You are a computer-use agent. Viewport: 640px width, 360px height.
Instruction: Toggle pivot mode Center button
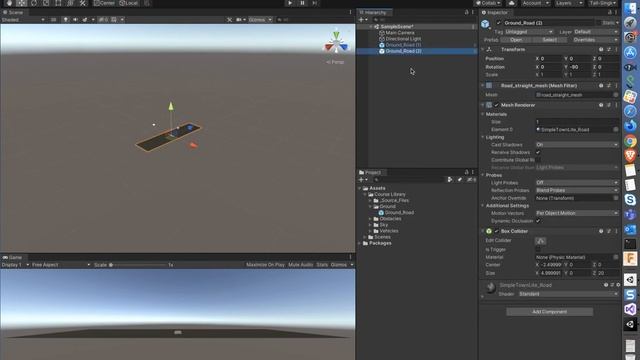[104, 3]
